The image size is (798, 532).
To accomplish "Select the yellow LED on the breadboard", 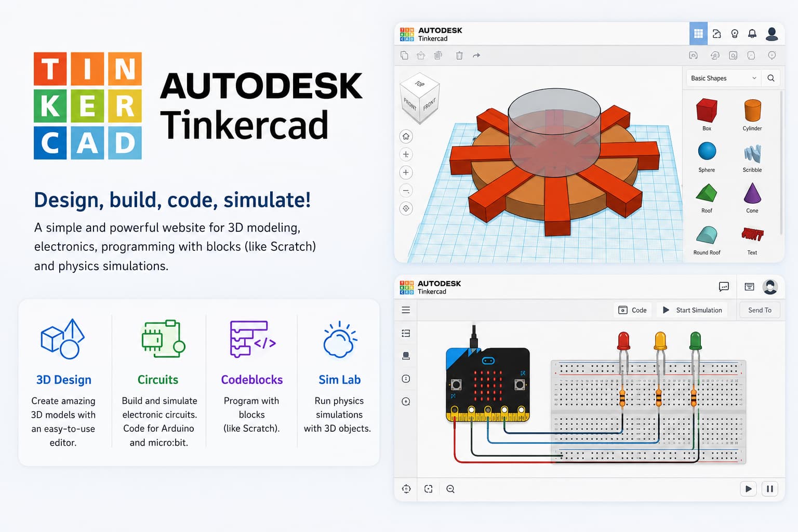I will click(x=660, y=341).
